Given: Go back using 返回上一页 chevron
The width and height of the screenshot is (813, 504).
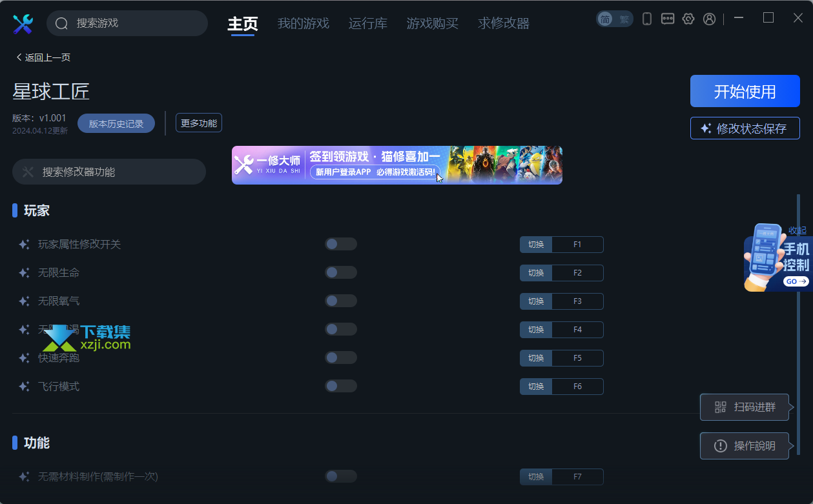Looking at the screenshot, I should [x=19, y=57].
